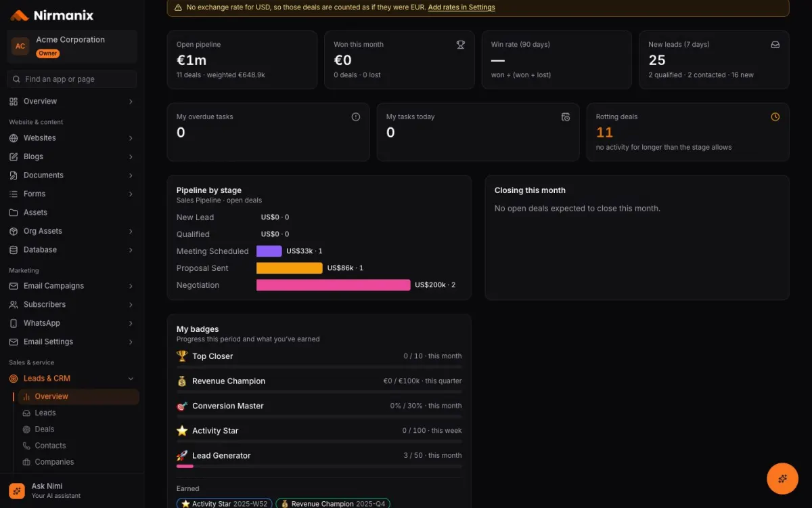Click the Activity Star 2025-W52 earned badge
This screenshot has height=508, width=812.
[225, 504]
